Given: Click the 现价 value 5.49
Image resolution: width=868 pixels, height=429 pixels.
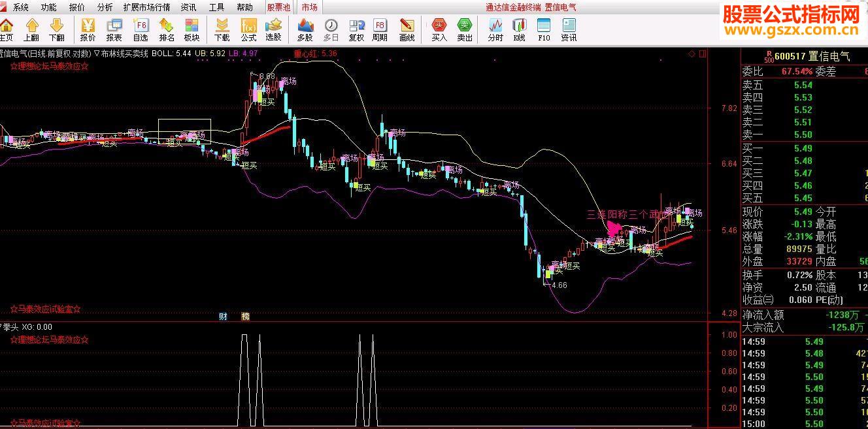Looking at the screenshot, I should [803, 212].
